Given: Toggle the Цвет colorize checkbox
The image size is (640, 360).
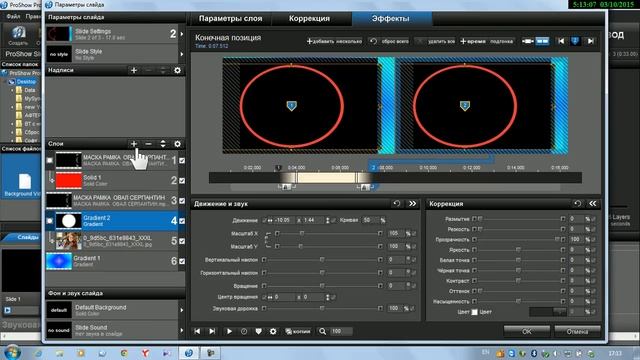Looking at the screenshot, I should [474, 312].
